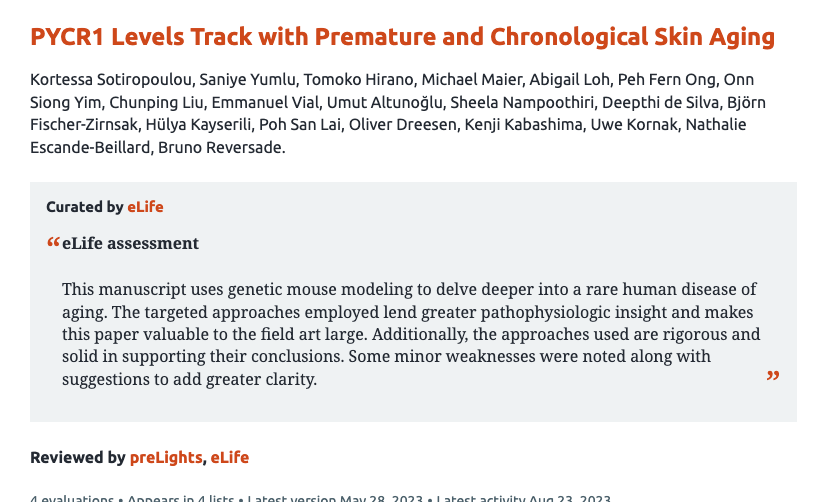The width and height of the screenshot is (816, 502).
Task: Select author Kortessa Sotiropoulou
Action: [x=110, y=80]
